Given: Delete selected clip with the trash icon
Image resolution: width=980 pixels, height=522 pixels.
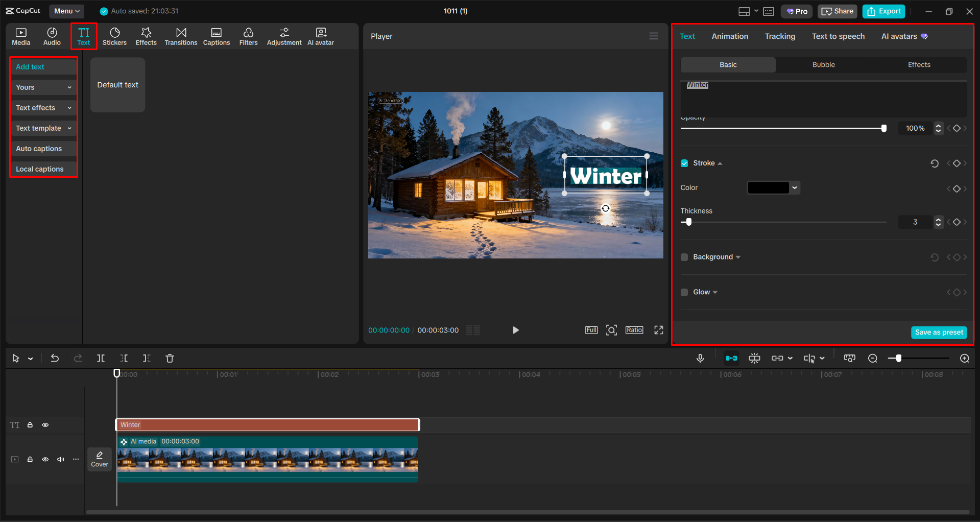Looking at the screenshot, I should click(170, 358).
